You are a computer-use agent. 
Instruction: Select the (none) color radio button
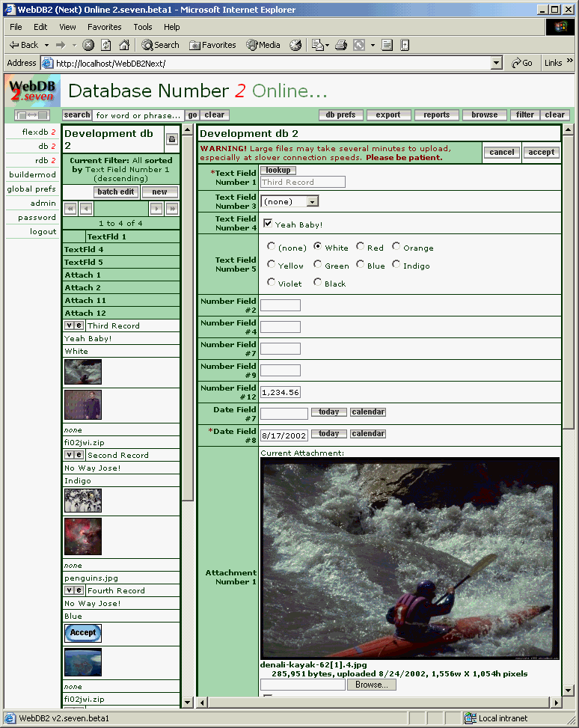271,246
